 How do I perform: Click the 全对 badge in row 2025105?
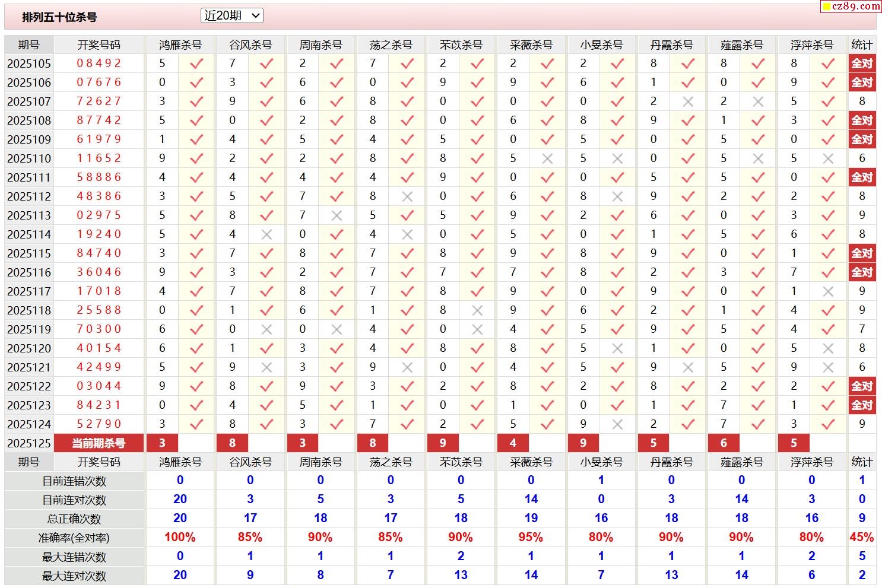point(862,63)
